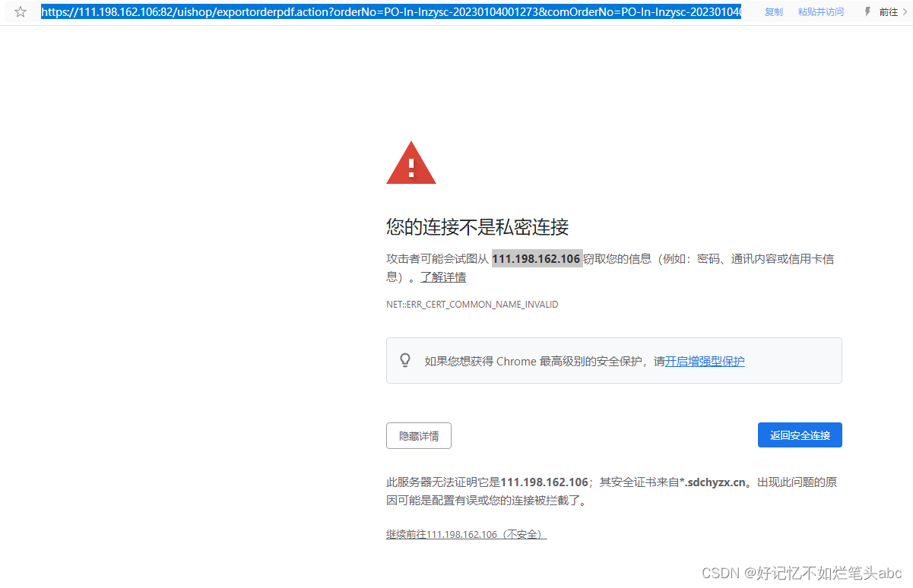Open the 了解详情 help link
913x588 pixels.
(443, 277)
